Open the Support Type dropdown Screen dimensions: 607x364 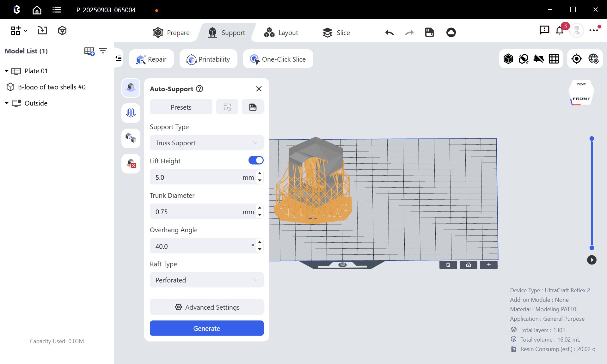206,143
